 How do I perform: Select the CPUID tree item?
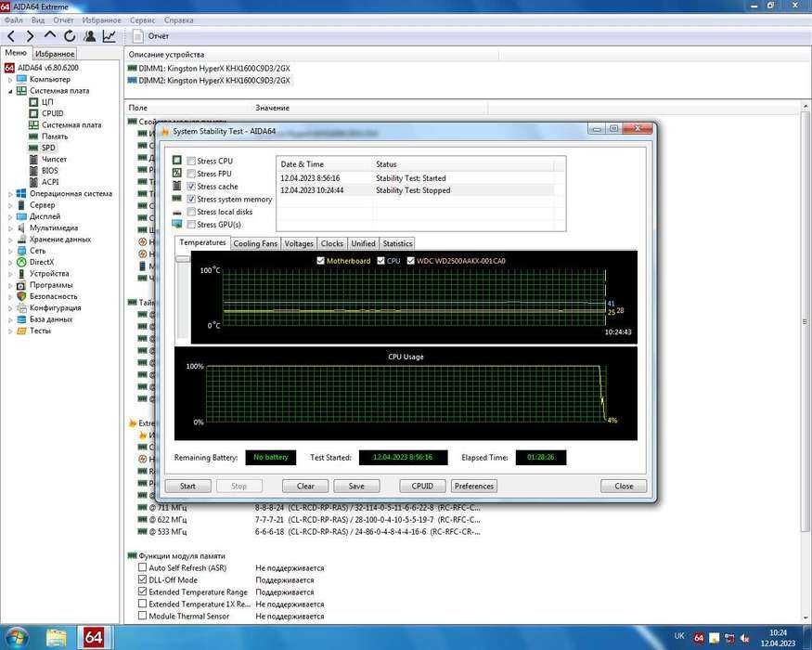(52, 113)
